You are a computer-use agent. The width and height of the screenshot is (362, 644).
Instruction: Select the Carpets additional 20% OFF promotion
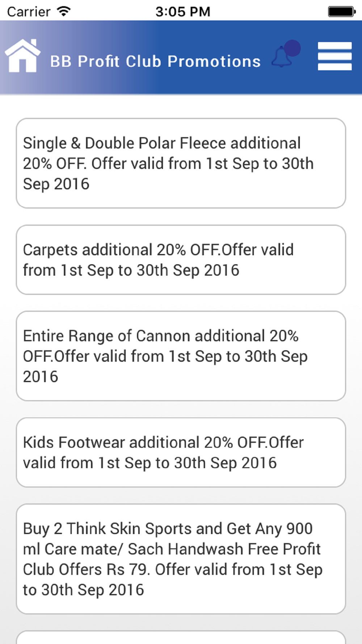click(181, 260)
